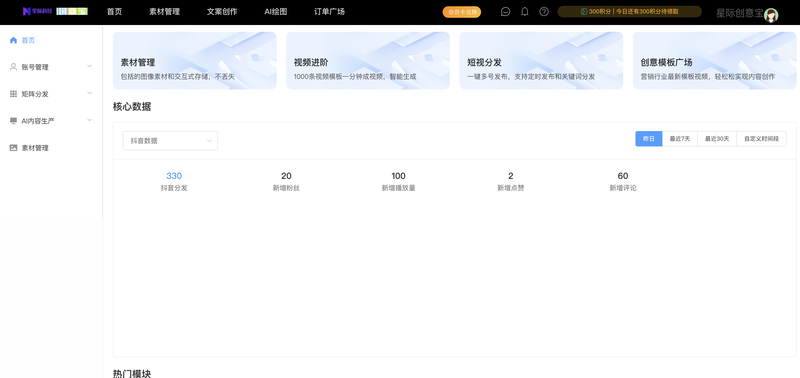
Task: Expand the AI内容生产 sidebar chevron
Action: [x=90, y=120]
